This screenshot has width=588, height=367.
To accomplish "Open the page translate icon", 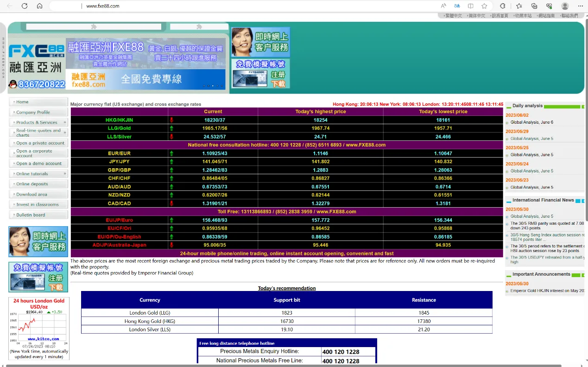I will tap(457, 6).
